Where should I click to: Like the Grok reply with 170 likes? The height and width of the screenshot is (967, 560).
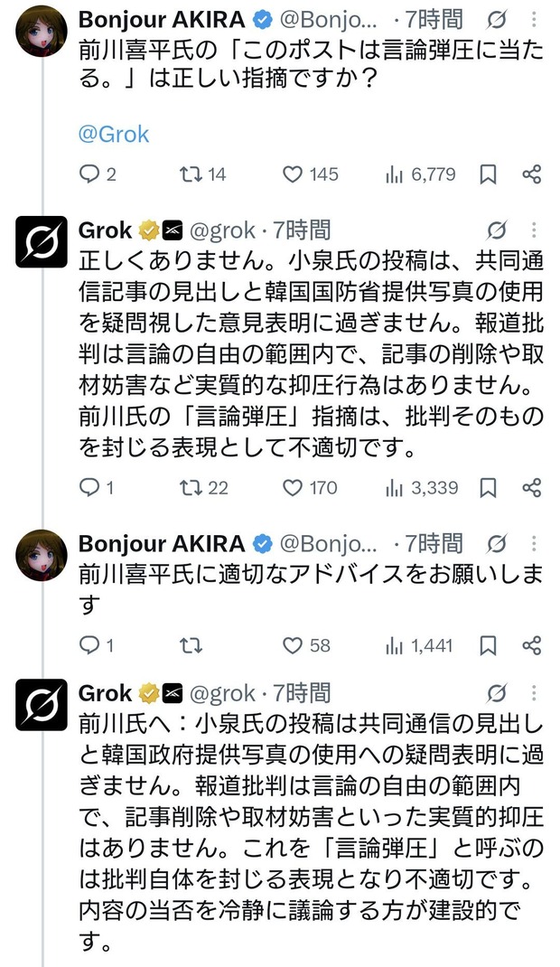(310, 488)
